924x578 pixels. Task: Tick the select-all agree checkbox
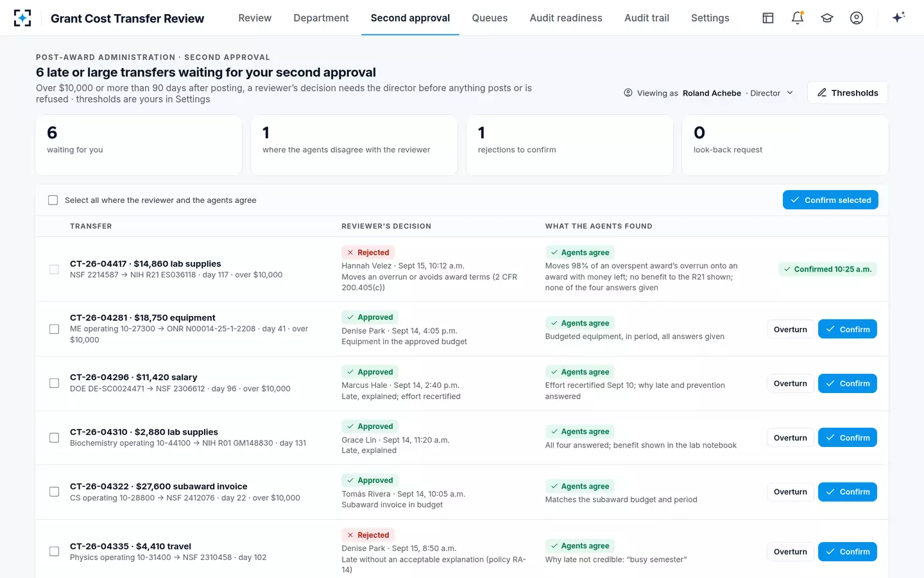(x=53, y=200)
